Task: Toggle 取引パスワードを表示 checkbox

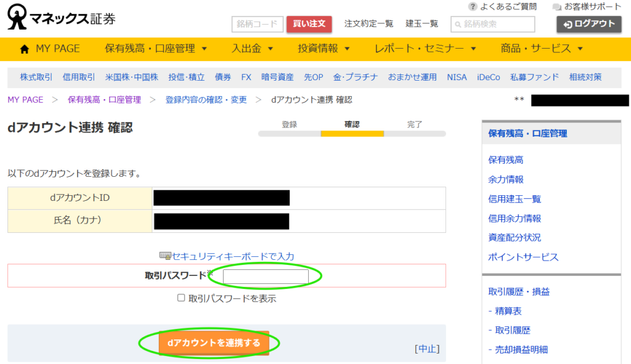Action: pos(181,298)
